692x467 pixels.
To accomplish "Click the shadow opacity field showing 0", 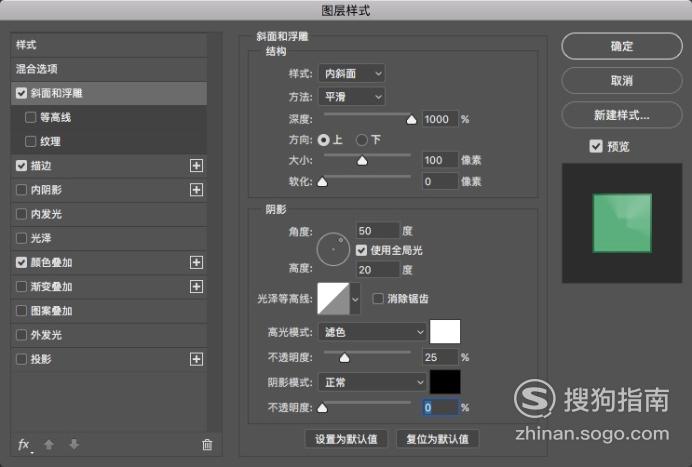I will [x=440, y=407].
